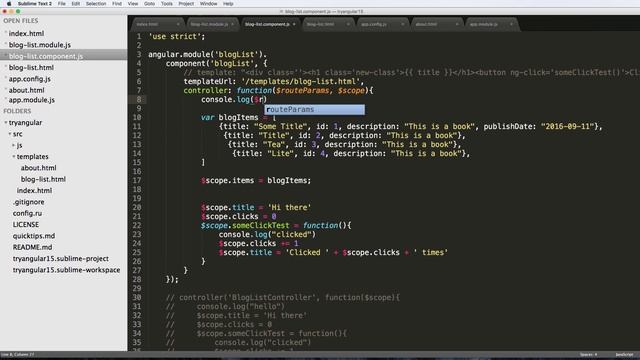Open the Help menu
This screenshot has height=360, width=640.
228,4
